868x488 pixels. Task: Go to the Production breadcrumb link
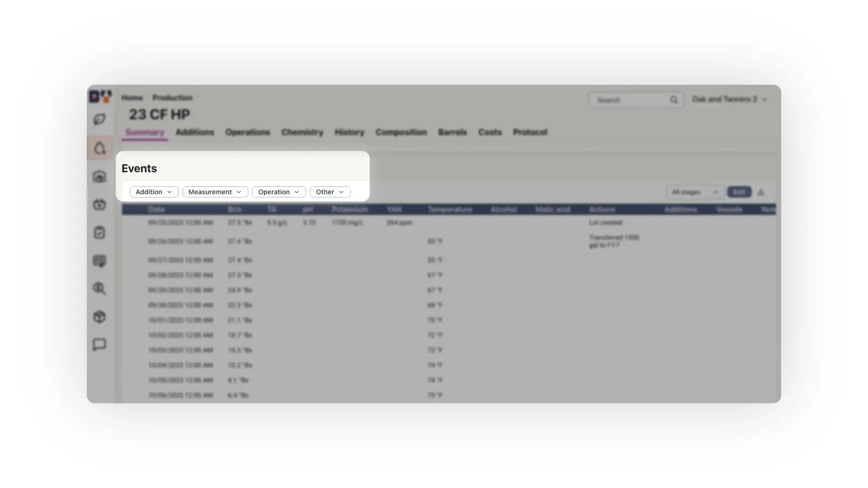(172, 98)
